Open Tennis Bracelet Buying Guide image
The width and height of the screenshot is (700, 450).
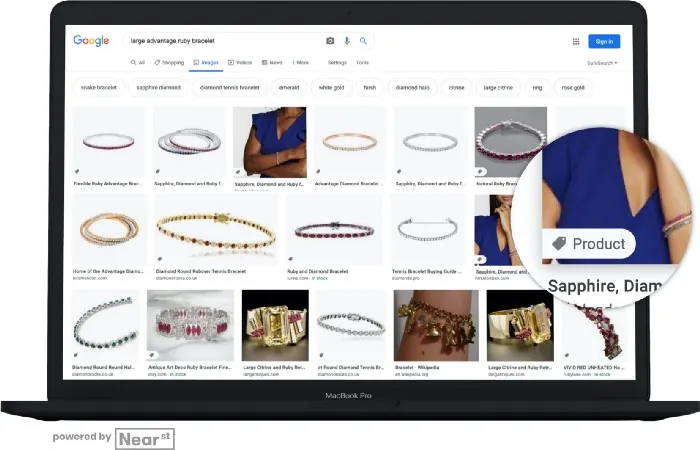tap(428, 229)
